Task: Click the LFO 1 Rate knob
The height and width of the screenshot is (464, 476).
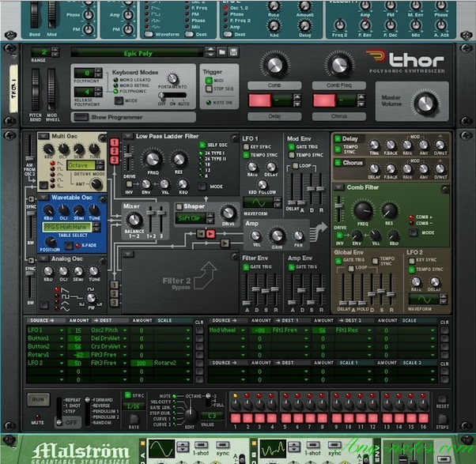Action: (x=252, y=167)
